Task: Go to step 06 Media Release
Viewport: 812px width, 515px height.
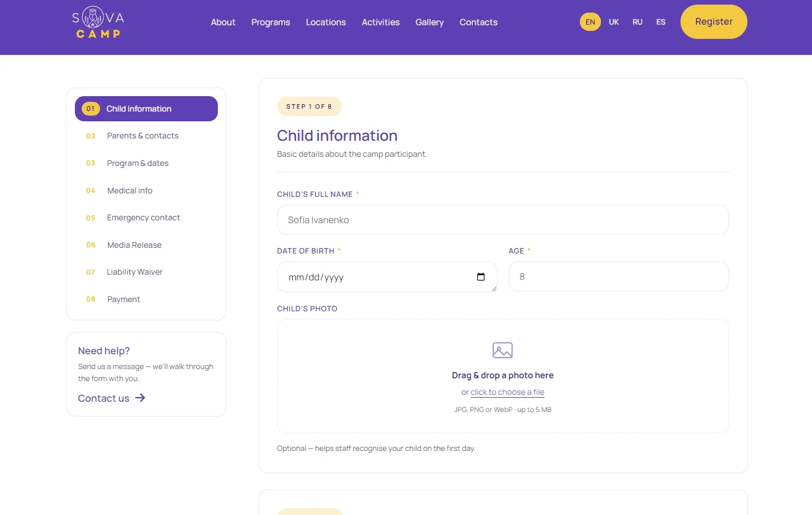Action: [146, 245]
